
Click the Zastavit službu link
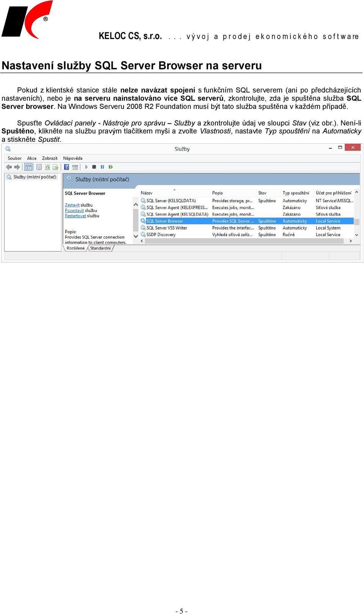79,205
